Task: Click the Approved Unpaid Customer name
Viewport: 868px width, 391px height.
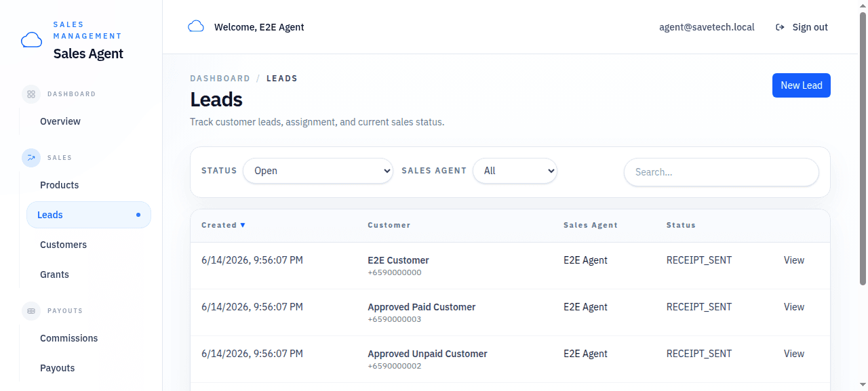Action: 428,354
